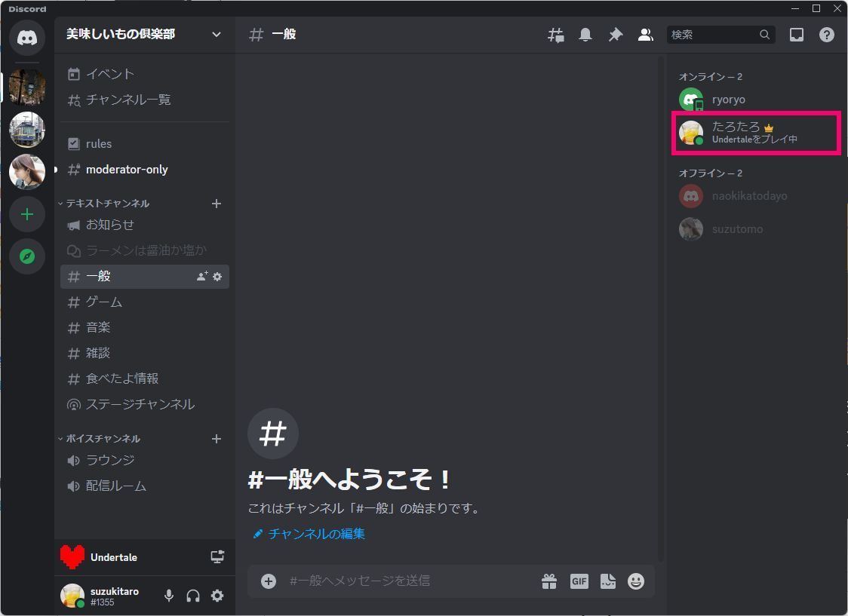Click the search magnifier icon
This screenshot has width=848, height=616.
(x=764, y=35)
